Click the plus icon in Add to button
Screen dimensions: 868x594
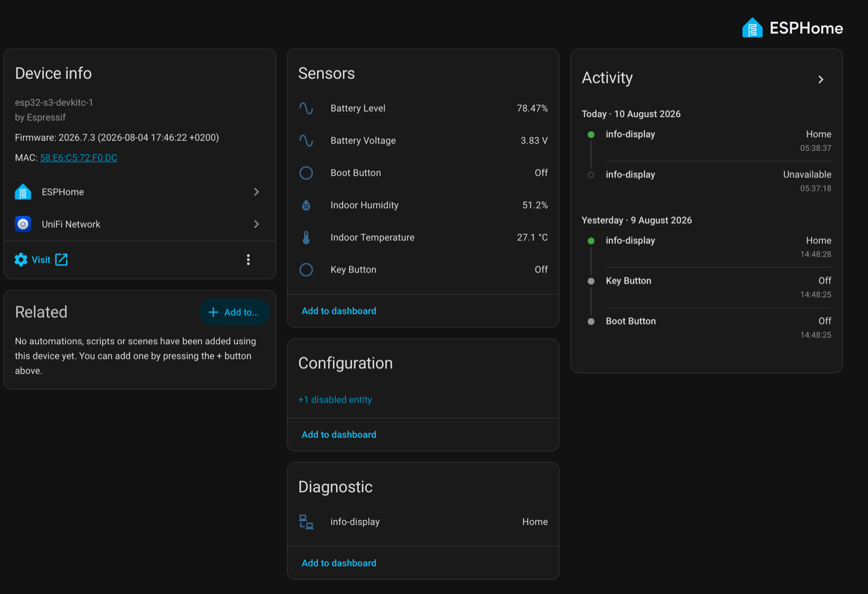213,312
